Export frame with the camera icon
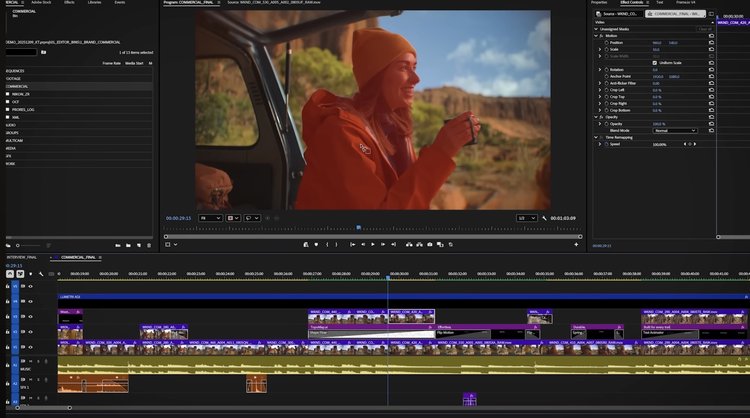This screenshot has height=418, width=750. click(430, 244)
